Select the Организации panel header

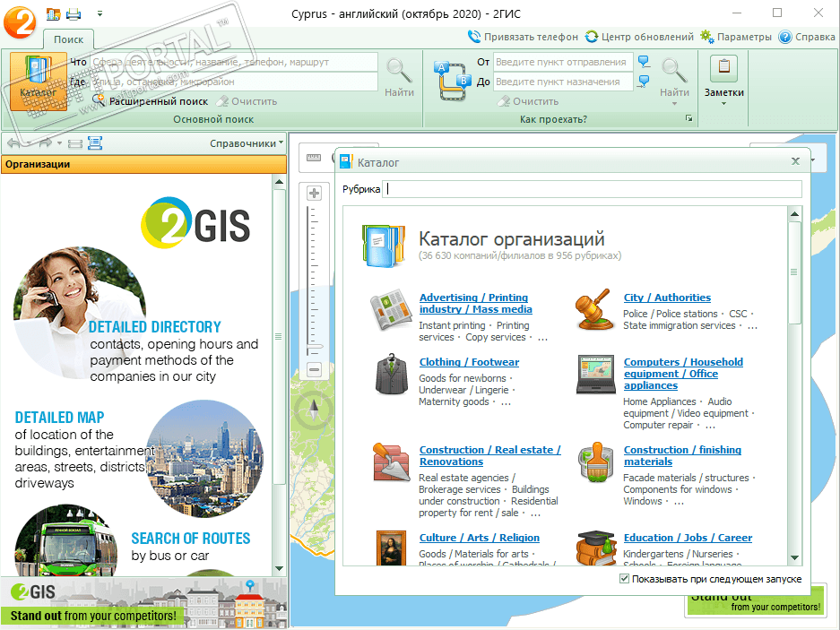tap(143, 165)
